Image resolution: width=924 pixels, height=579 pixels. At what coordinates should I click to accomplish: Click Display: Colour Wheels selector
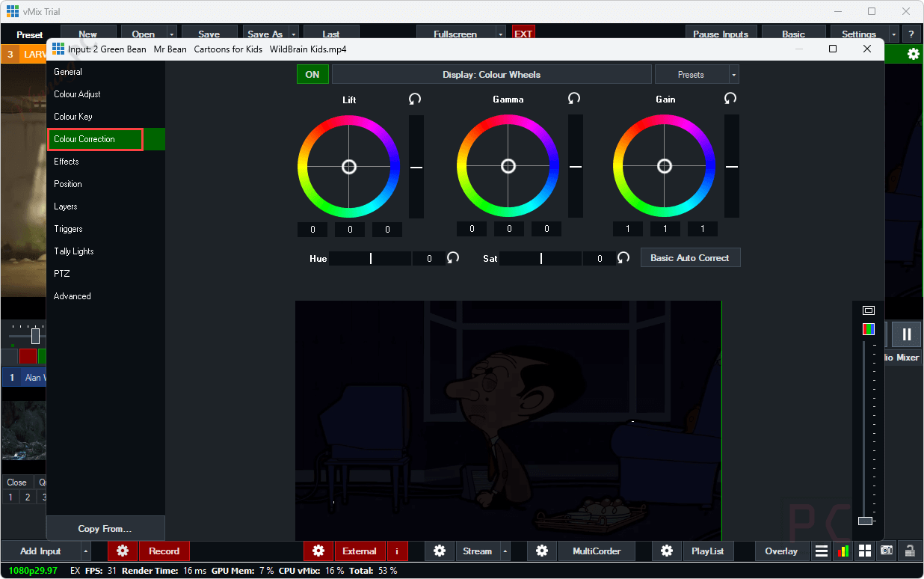pyautogui.click(x=491, y=74)
